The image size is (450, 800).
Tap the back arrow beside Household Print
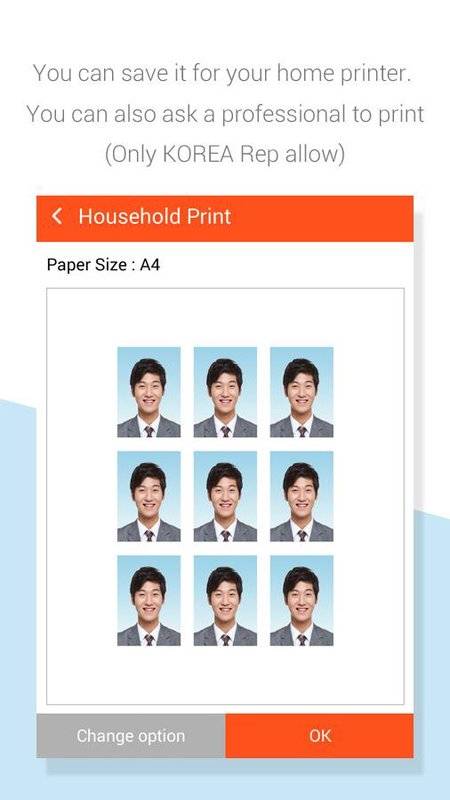[57, 216]
